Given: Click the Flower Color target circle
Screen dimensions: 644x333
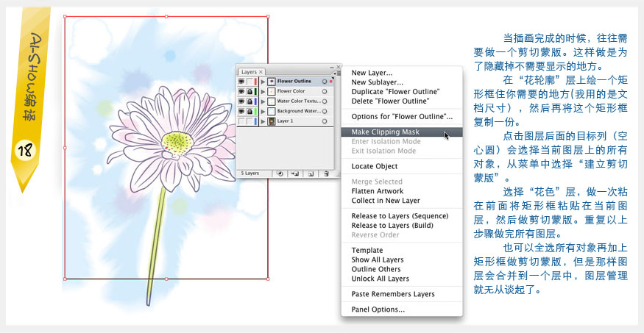Looking at the screenshot, I should [x=325, y=91].
